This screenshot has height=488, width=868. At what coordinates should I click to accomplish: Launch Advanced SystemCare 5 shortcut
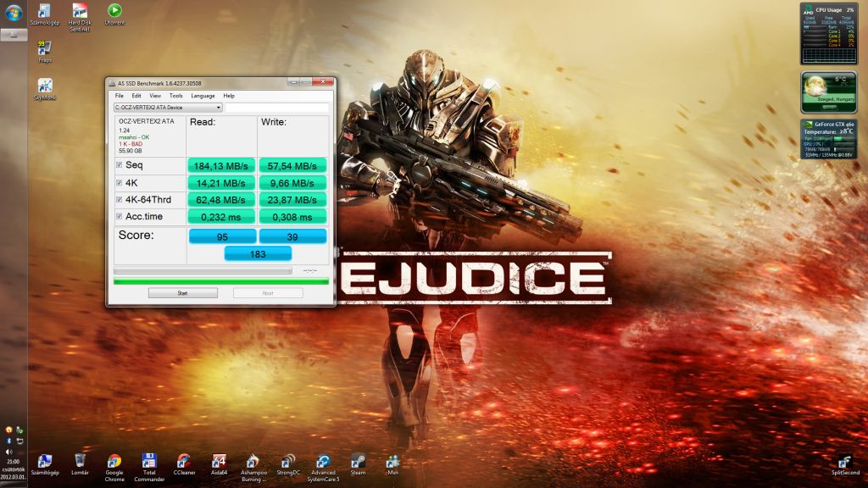click(323, 468)
